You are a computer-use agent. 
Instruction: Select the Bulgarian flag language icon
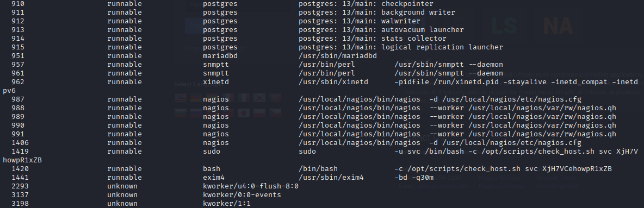181,113
